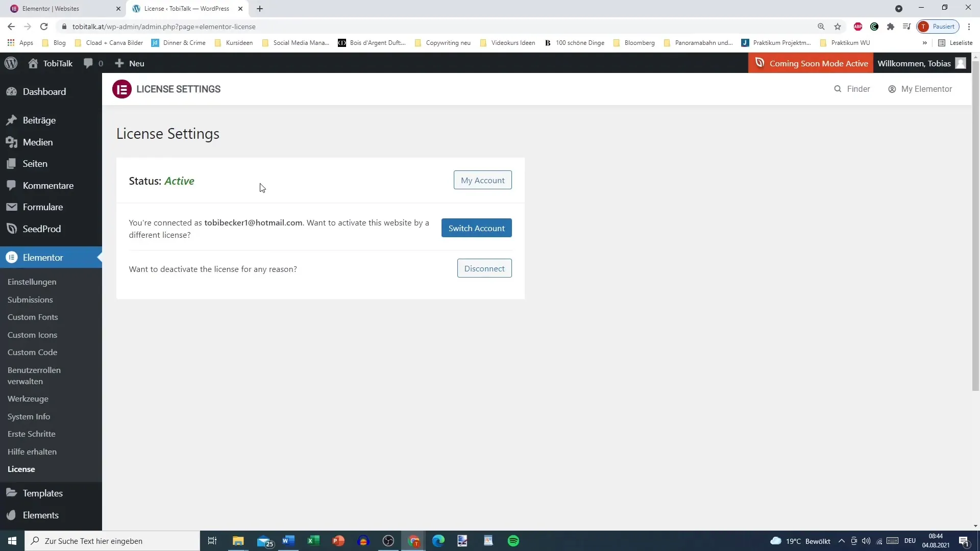
Task: Click the Disconnect license button
Action: pyautogui.click(x=484, y=268)
